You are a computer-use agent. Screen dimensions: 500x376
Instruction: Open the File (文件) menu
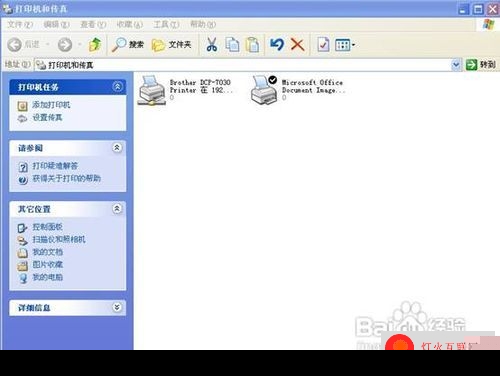(x=20, y=24)
